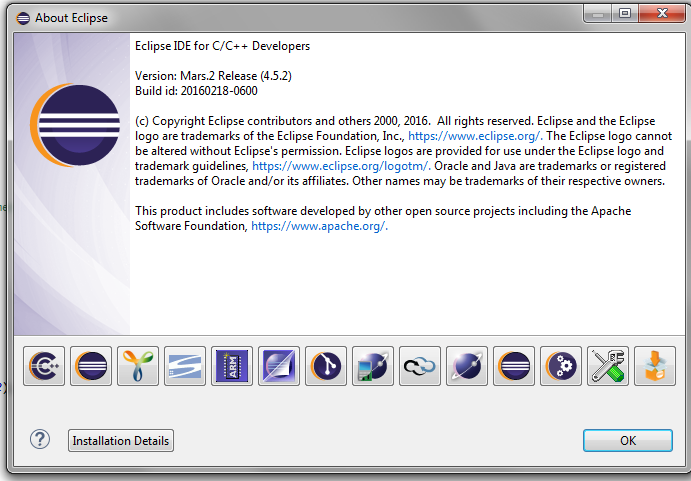This screenshot has width=691, height=481.
Task: Open the https://www.apache.org/ link
Action: tap(319, 226)
